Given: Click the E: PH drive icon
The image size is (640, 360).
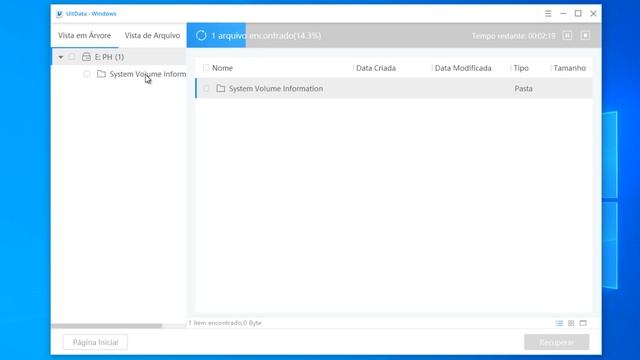Looking at the screenshot, I should coord(86,57).
